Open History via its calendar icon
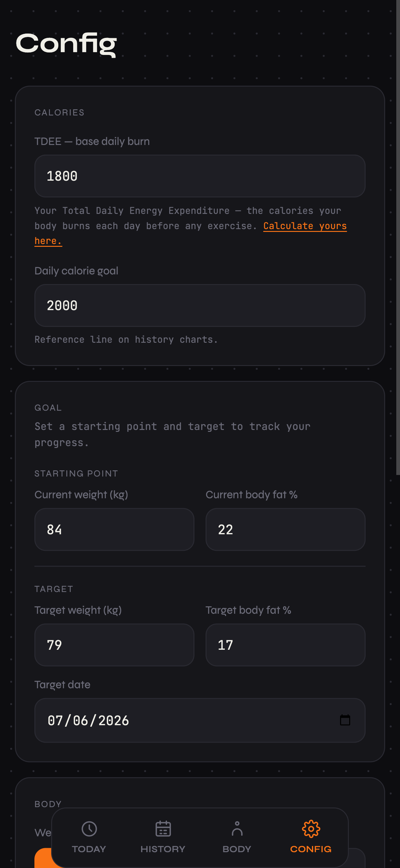The image size is (400, 868). 163,829
